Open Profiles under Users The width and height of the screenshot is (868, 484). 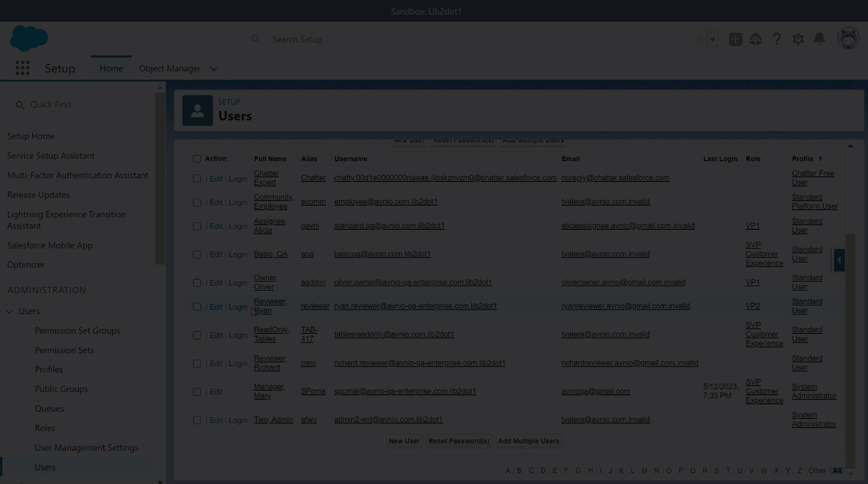coord(49,369)
